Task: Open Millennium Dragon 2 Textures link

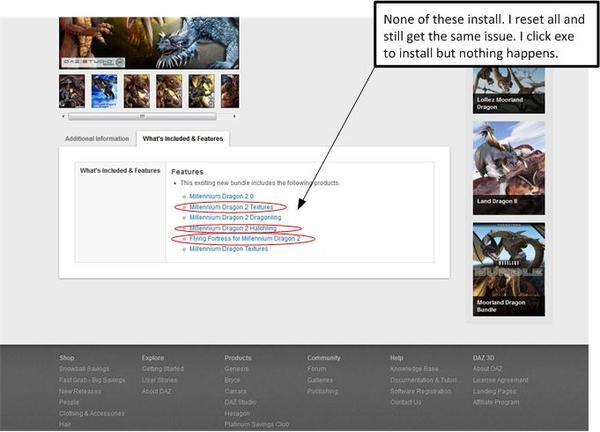Action: click(x=231, y=207)
